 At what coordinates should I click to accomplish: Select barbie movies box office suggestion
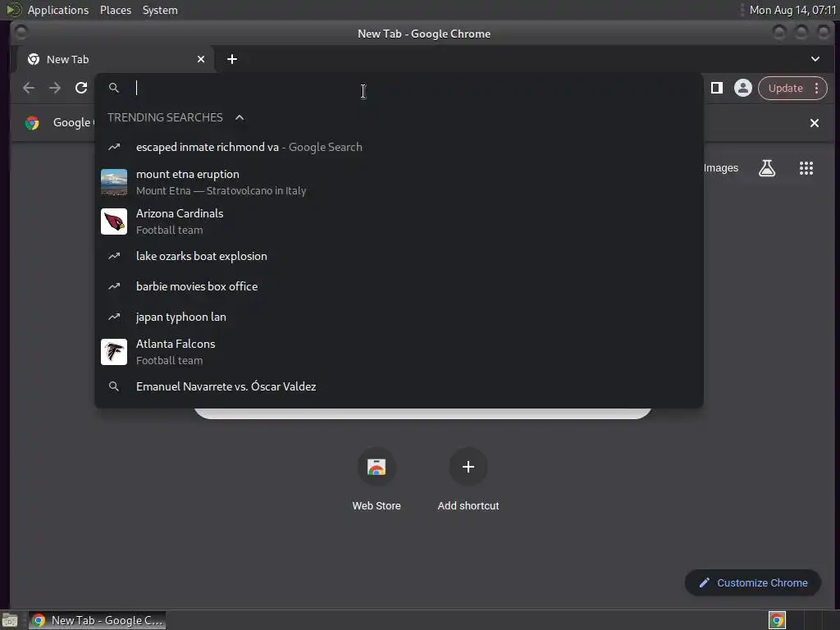click(x=399, y=286)
